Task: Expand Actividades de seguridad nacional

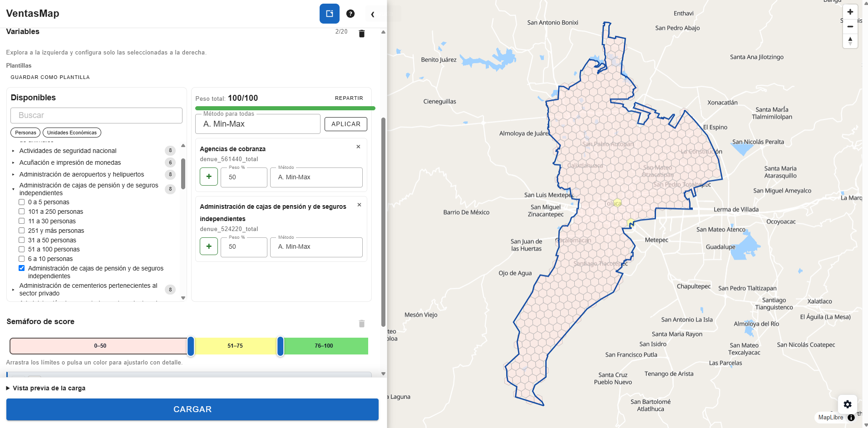Action: click(13, 151)
